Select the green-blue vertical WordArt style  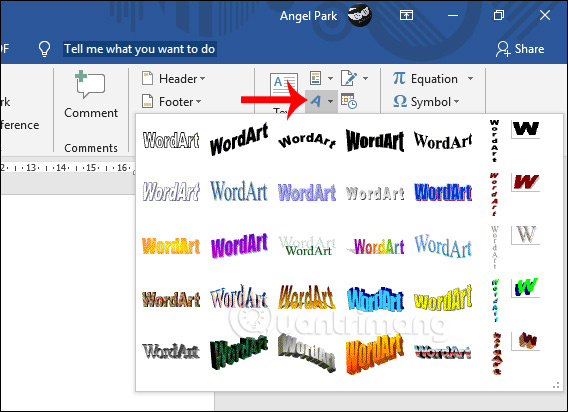[x=495, y=300]
